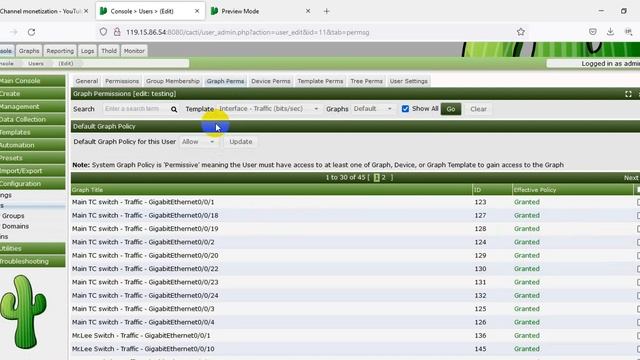Click the padlock site security icon
This screenshot has width=640, height=360.
tap(117, 32)
